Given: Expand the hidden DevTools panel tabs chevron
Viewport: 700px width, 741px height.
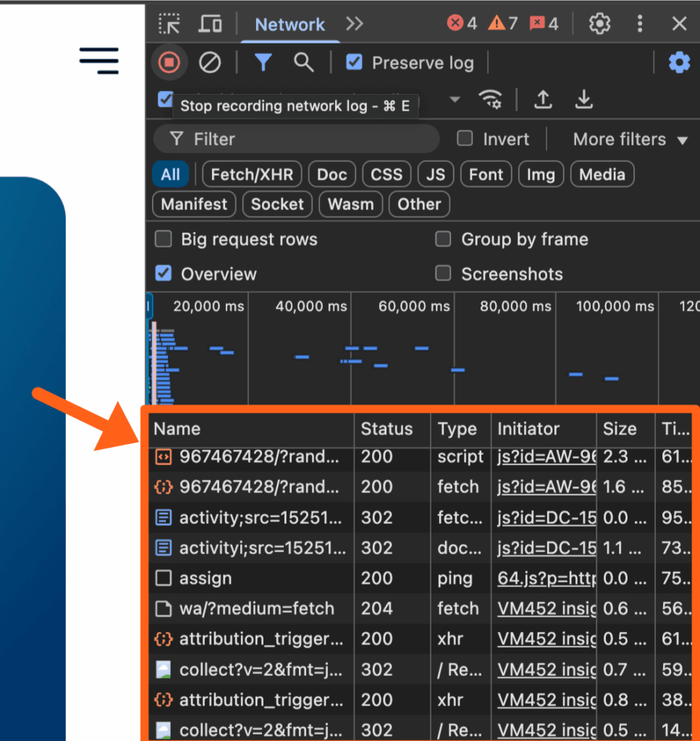Looking at the screenshot, I should click(x=354, y=23).
